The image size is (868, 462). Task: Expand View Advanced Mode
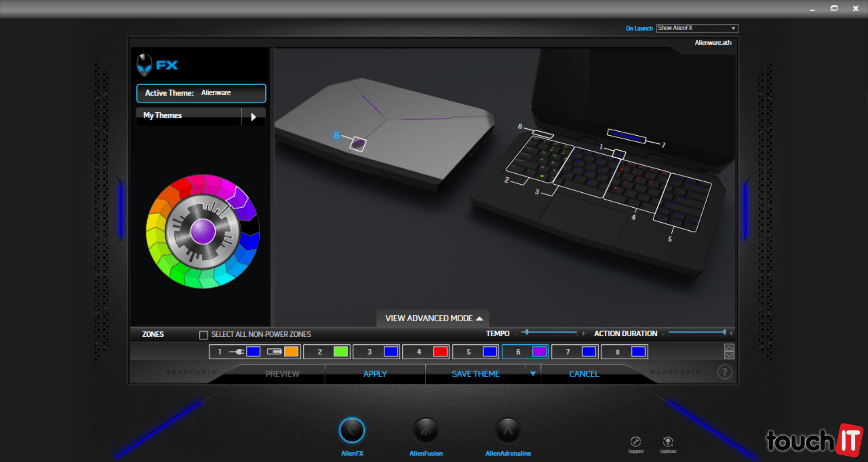(x=433, y=318)
